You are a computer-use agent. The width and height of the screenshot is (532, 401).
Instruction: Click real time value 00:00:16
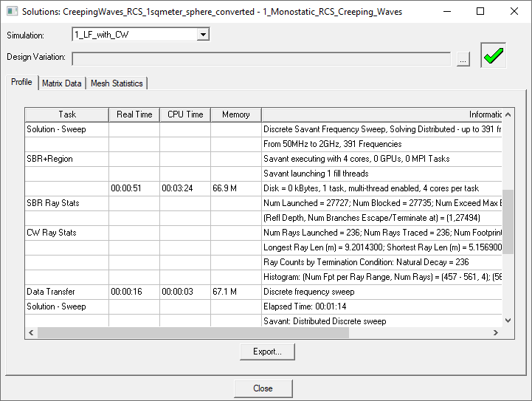click(134, 292)
